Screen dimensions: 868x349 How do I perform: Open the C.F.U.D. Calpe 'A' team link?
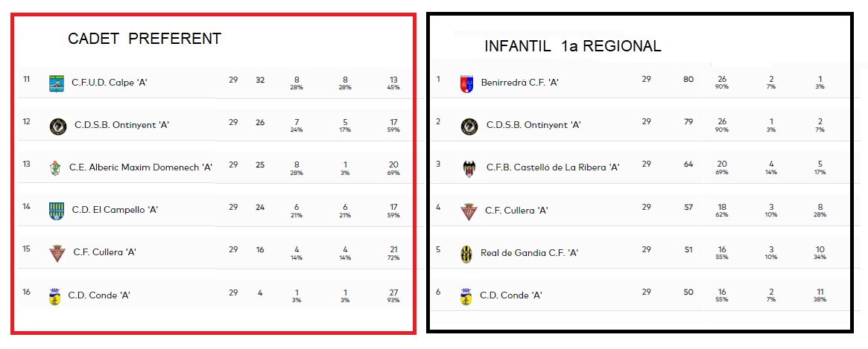pos(110,83)
